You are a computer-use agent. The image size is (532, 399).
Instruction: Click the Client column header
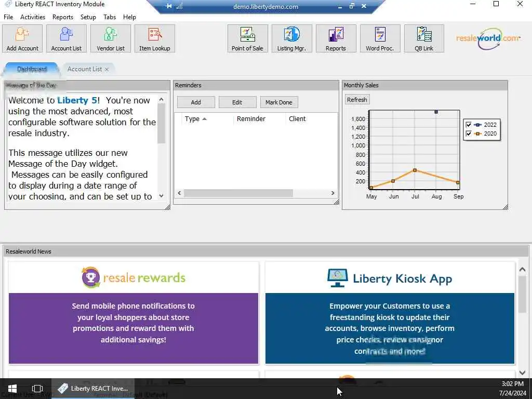pos(297,119)
